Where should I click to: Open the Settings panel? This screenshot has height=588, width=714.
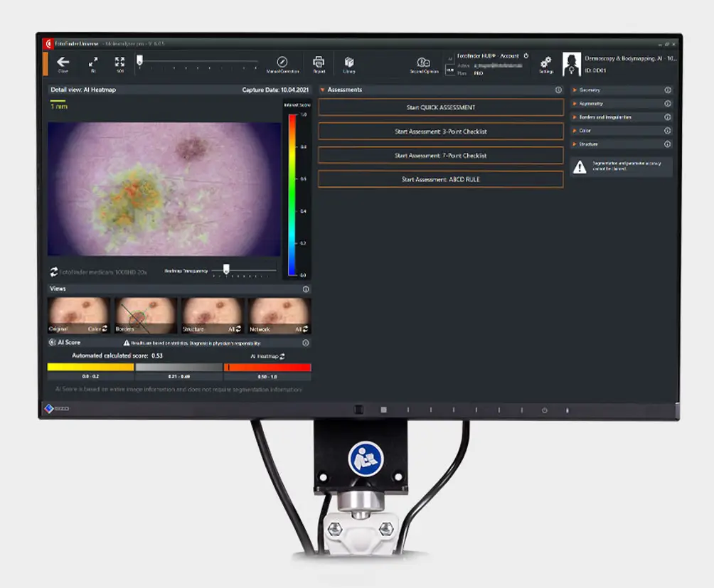[x=546, y=63]
